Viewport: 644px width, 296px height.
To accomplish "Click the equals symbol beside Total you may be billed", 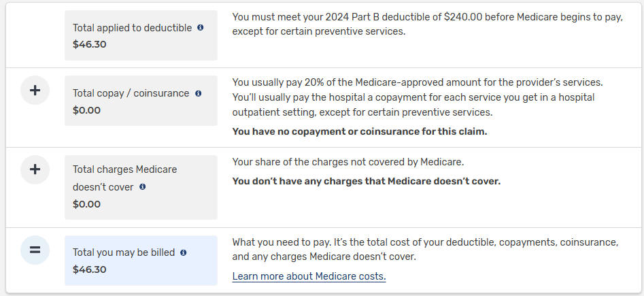I will 35,250.
